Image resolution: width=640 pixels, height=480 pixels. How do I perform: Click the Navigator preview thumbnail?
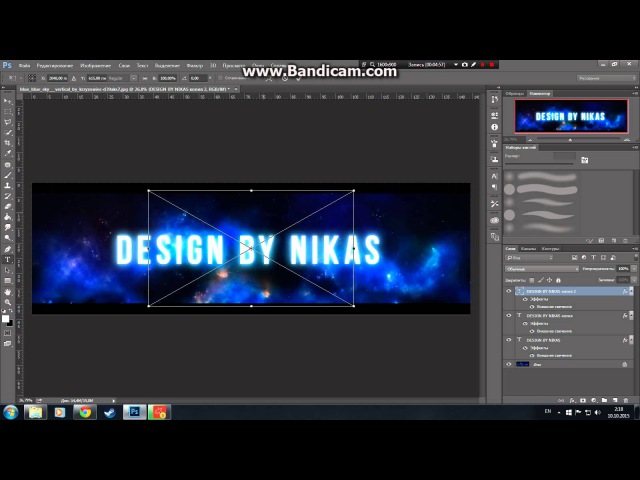(571, 116)
